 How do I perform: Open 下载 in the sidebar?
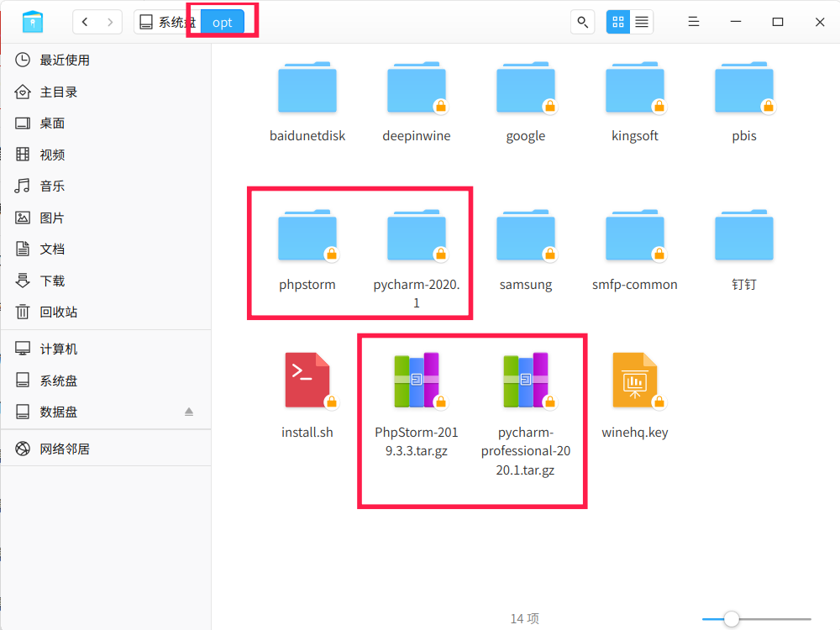coord(106,281)
